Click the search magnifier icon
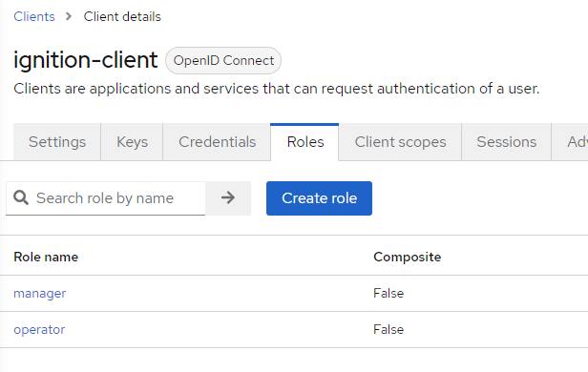588x372 pixels. (x=21, y=197)
